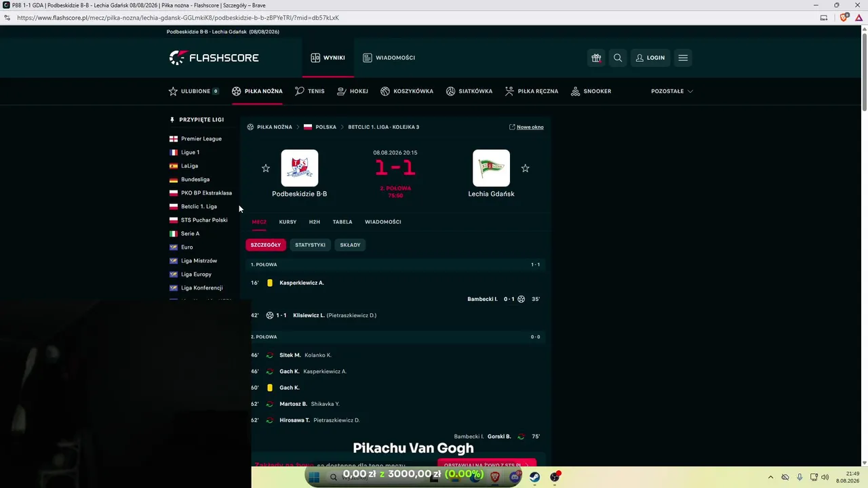The image size is (868, 488).
Task: Open Euro pinned league
Action: tap(181, 247)
